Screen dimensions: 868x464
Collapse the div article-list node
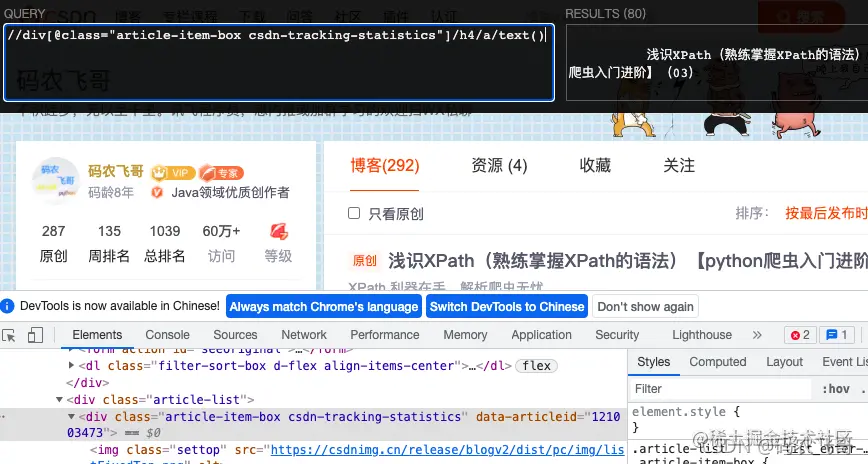(x=60, y=399)
